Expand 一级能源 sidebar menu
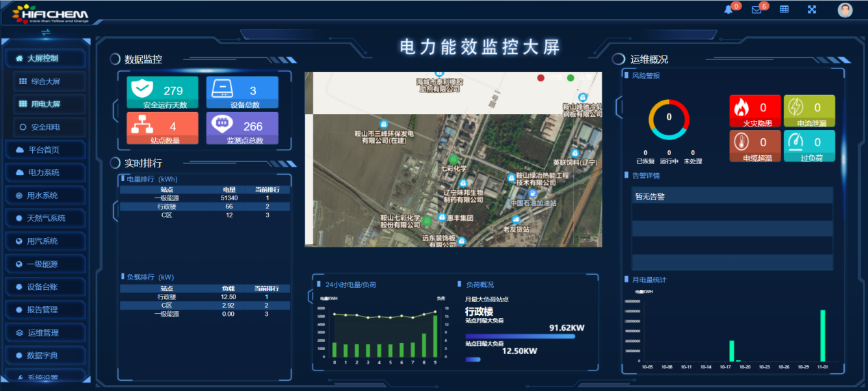This screenshot has width=868, height=391. coord(45,264)
